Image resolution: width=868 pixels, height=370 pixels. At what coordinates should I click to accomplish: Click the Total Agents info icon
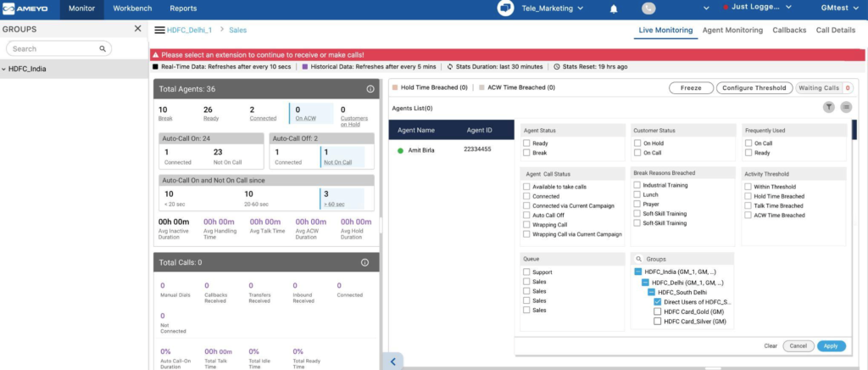[370, 88]
